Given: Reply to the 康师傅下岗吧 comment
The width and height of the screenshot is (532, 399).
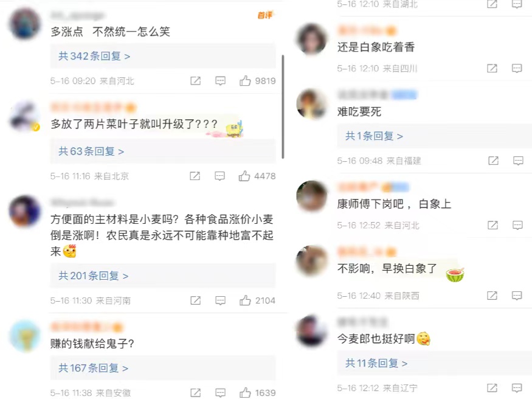Looking at the screenshot, I should [517, 225].
